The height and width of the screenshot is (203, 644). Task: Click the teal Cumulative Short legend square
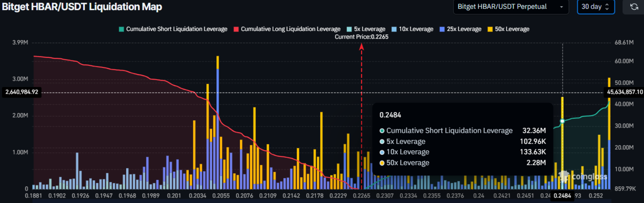(122, 29)
